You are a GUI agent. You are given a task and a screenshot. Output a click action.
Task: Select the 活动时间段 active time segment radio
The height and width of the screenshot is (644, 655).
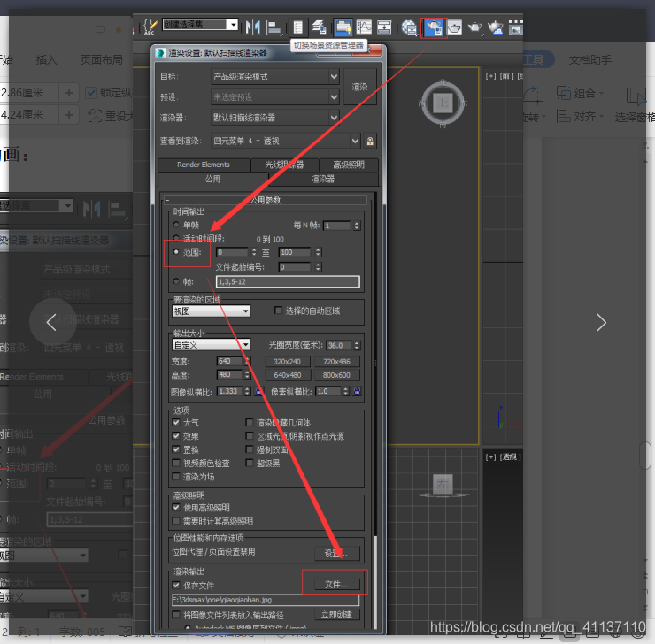[x=176, y=238]
